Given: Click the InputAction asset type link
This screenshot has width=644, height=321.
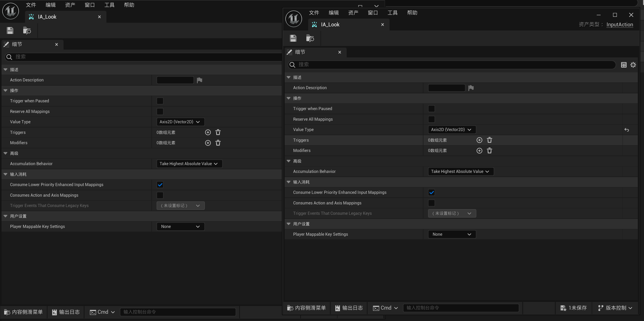Looking at the screenshot, I should [x=619, y=25].
